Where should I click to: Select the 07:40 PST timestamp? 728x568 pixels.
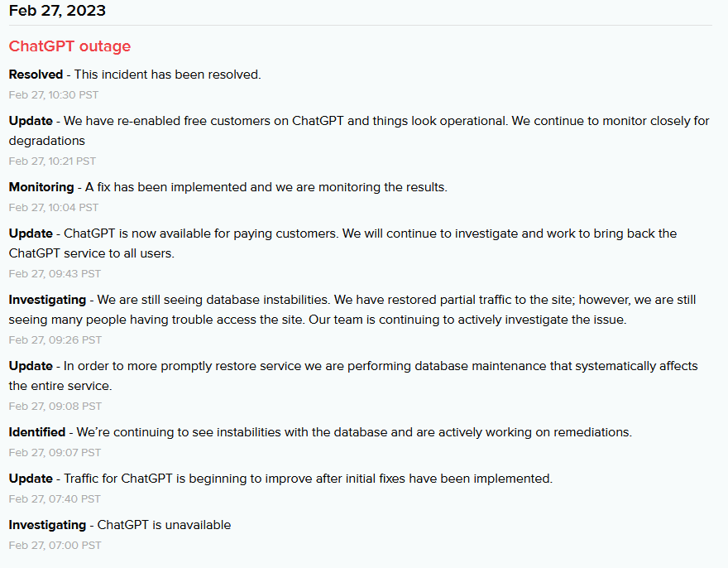[x=55, y=498]
